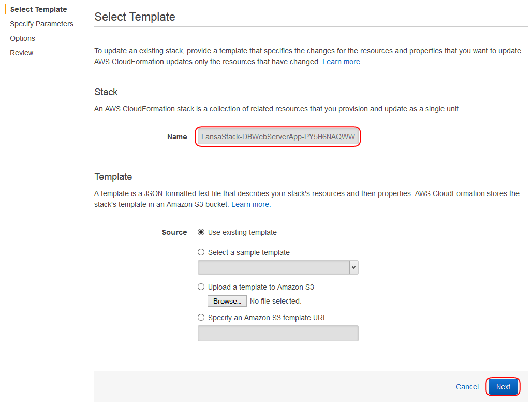Select the 'Use existing template' radio button
The height and width of the screenshot is (406, 532).
click(201, 232)
